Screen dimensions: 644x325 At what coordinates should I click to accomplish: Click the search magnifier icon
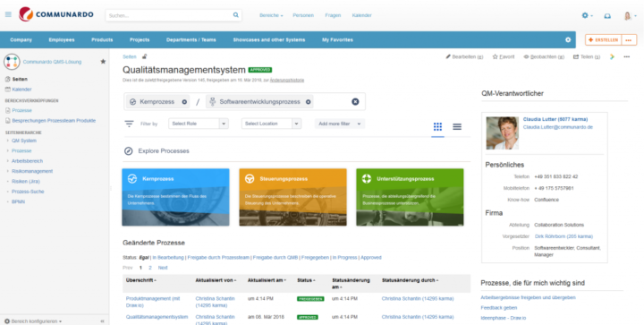236,15
